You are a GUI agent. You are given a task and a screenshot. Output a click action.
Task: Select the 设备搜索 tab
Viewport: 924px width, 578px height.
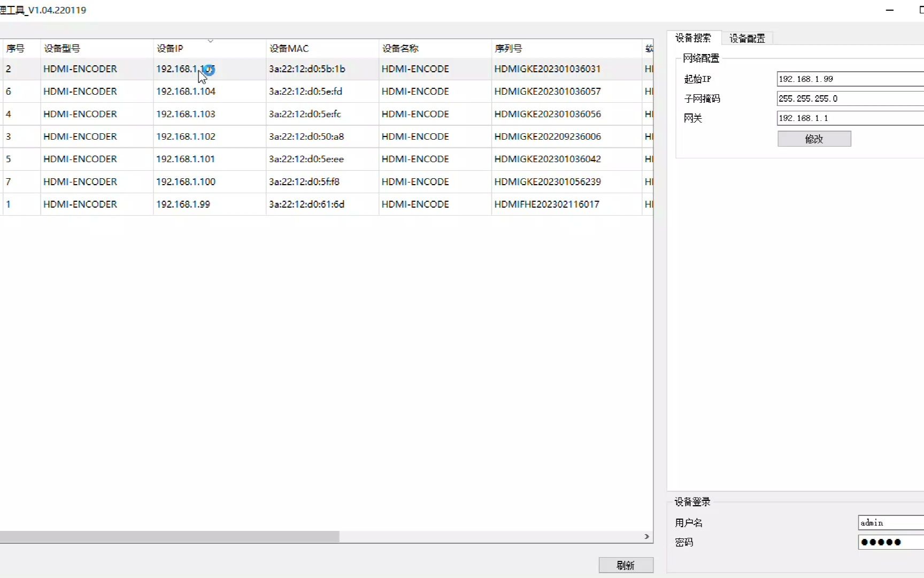point(693,37)
